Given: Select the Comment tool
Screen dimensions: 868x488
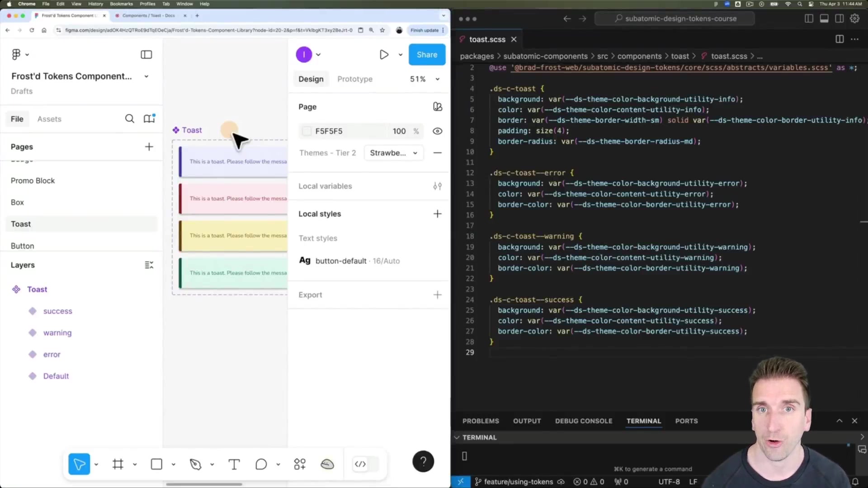Looking at the screenshot, I should (x=261, y=464).
